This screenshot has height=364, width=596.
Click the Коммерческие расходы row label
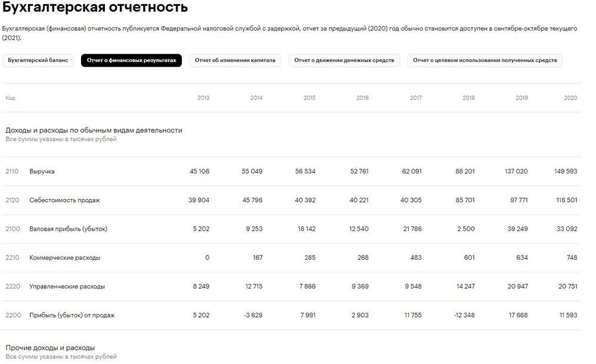64,258
